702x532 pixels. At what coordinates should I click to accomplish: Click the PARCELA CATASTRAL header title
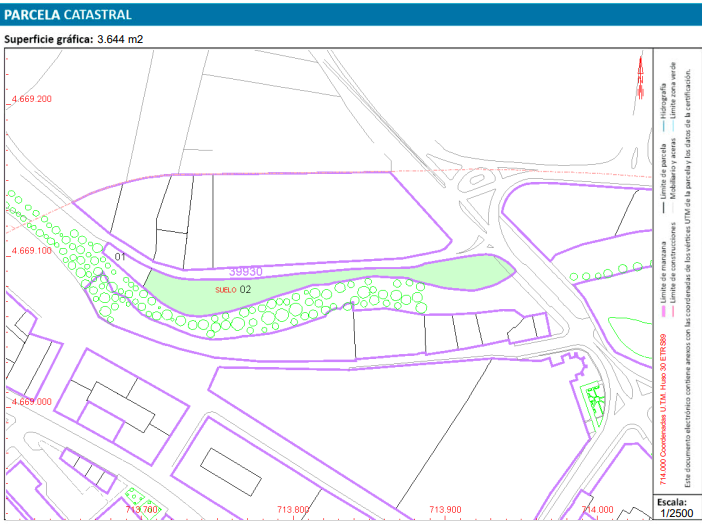66,15
